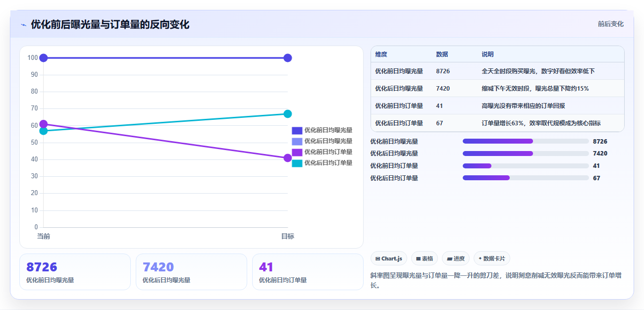
Task: Click the 67 value in the table
Action: pos(439,123)
